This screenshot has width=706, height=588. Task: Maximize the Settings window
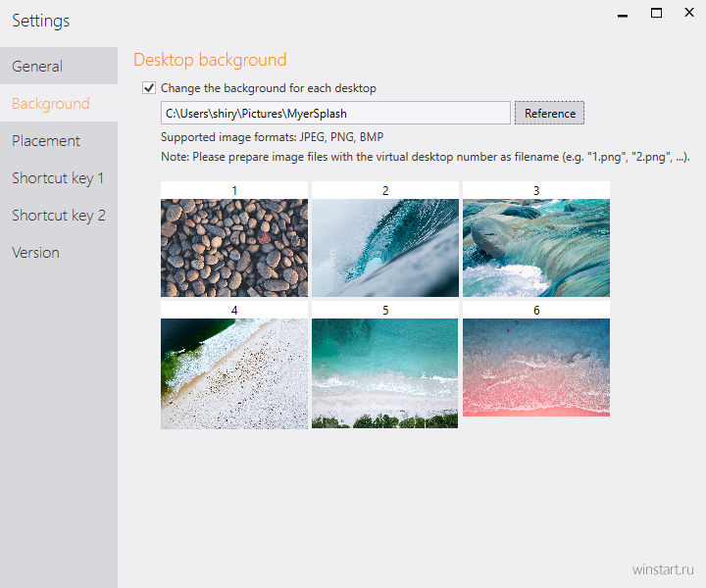[x=656, y=14]
